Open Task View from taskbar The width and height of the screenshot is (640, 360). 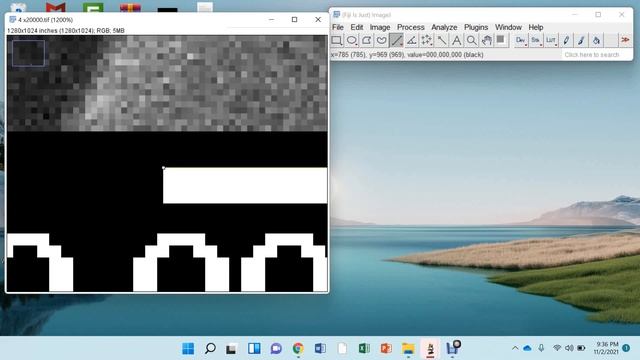pos(231,349)
